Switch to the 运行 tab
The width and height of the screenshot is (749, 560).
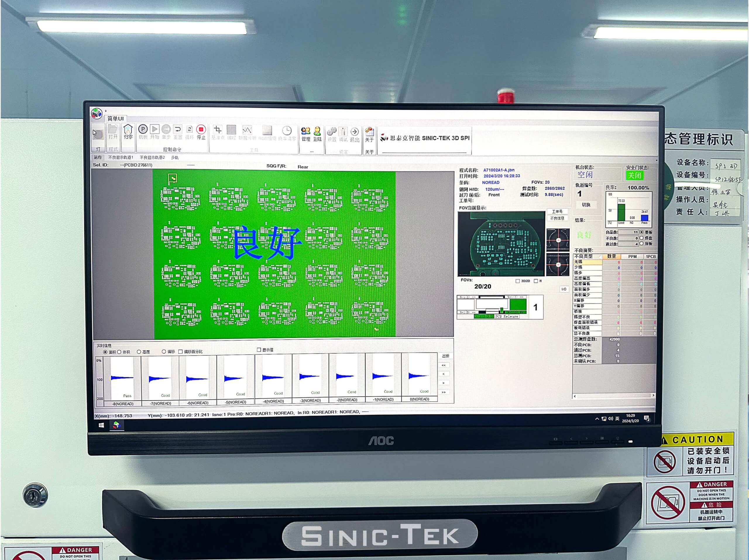coord(98,157)
